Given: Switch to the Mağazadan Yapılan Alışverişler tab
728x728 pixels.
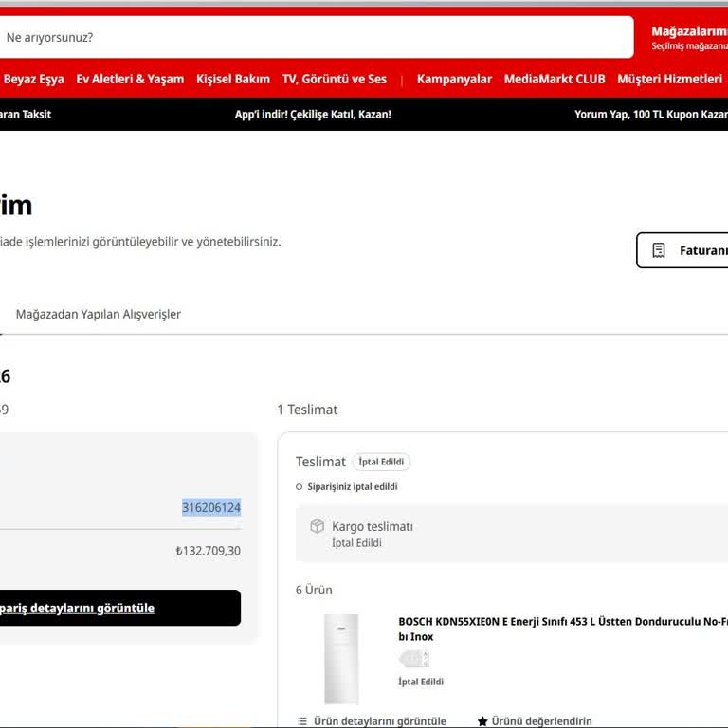Looking at the screenshot, I should tap(99, 315).
